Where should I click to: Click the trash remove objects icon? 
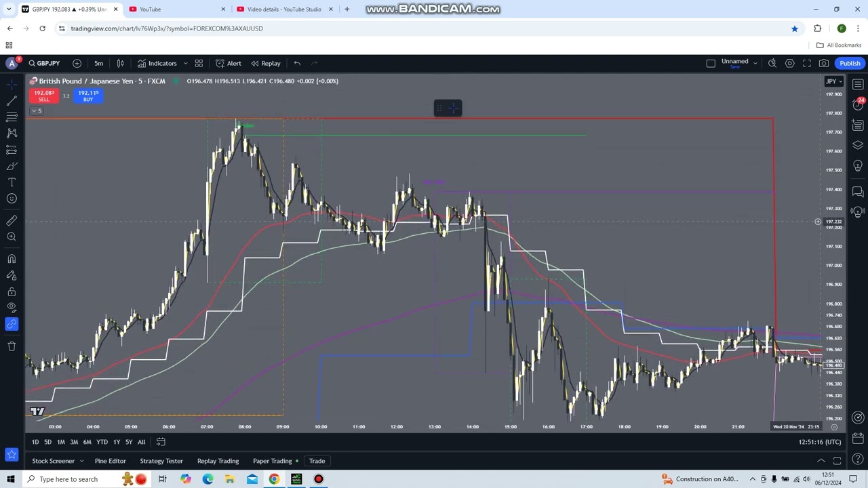12,346
